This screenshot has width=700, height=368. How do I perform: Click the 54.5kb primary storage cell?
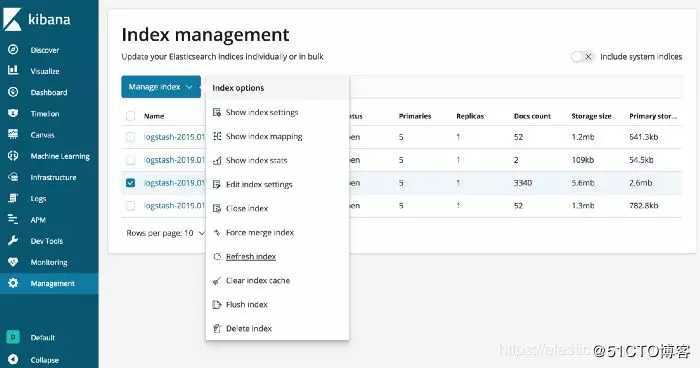click(641, 160)
